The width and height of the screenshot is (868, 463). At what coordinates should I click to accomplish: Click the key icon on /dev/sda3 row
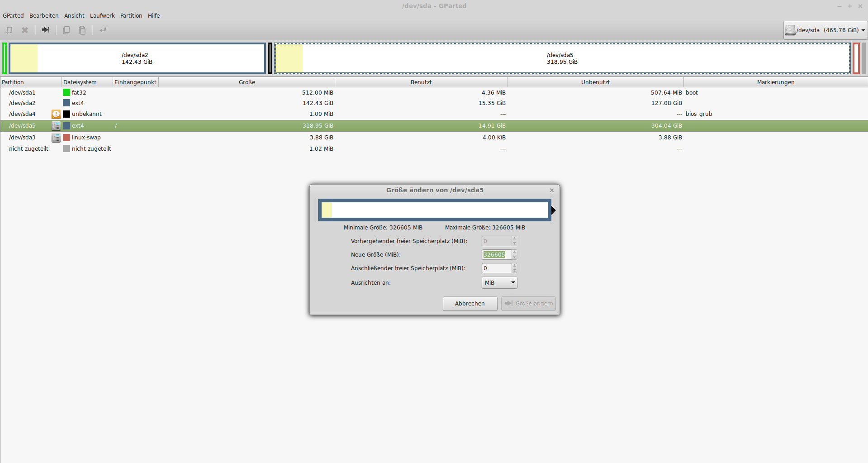[x=56, y=138]
